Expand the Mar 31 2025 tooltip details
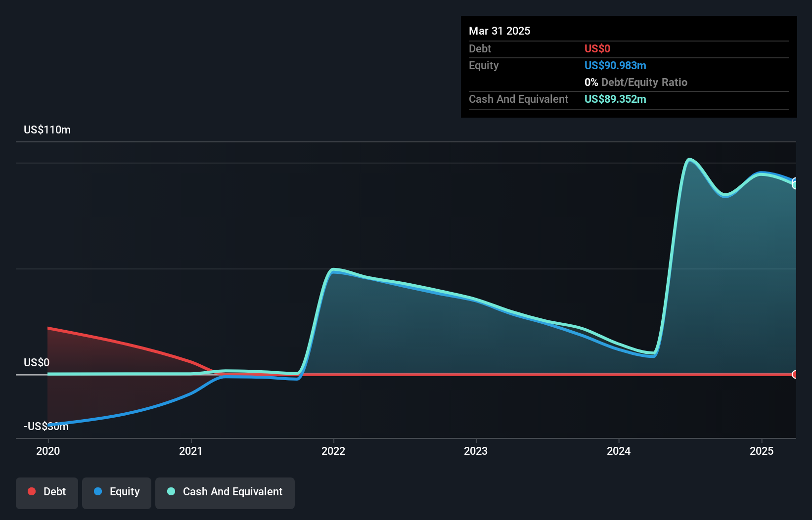 click(x=499, y=31)
